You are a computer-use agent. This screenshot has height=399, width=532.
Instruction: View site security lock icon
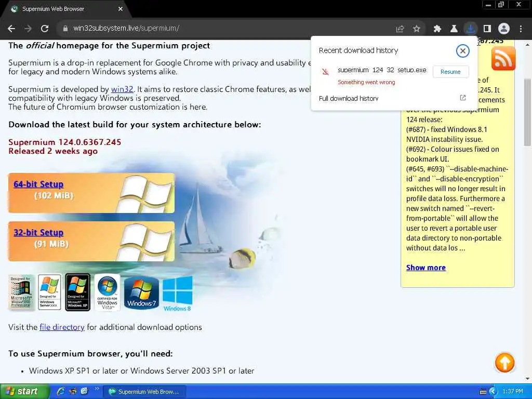(x=65, y=29)
